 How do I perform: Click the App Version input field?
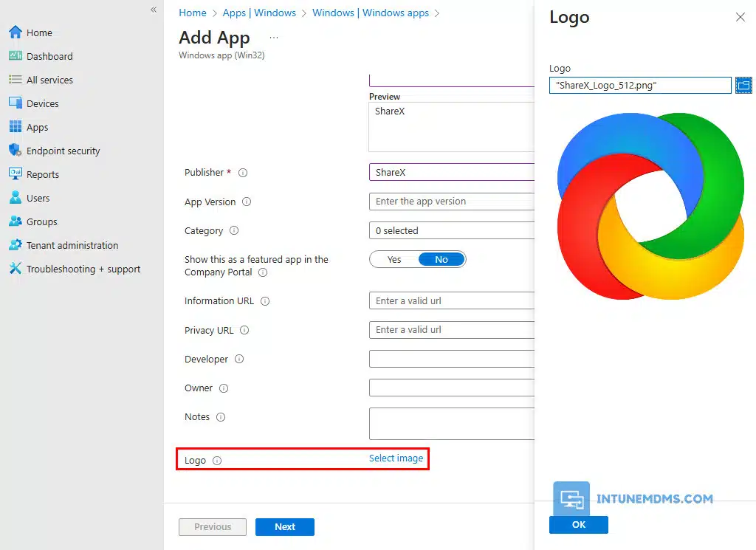pyautogui.click(x=450, y=202)
